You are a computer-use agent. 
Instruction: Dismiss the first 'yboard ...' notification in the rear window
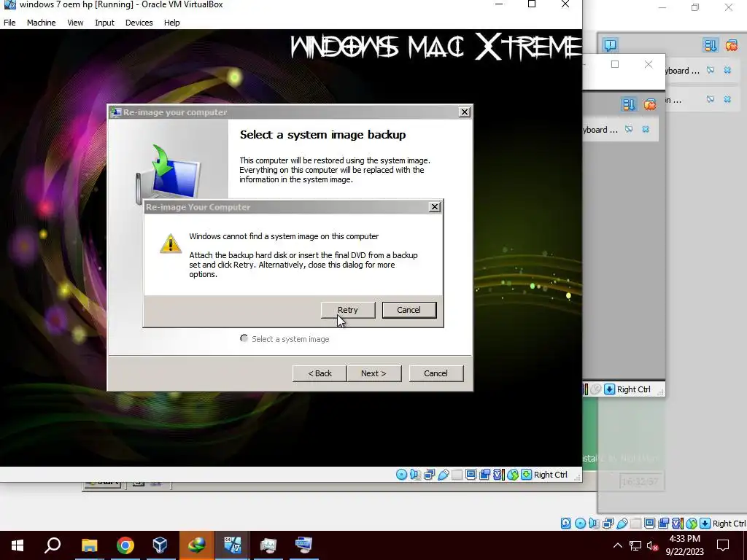pos(727,71)
